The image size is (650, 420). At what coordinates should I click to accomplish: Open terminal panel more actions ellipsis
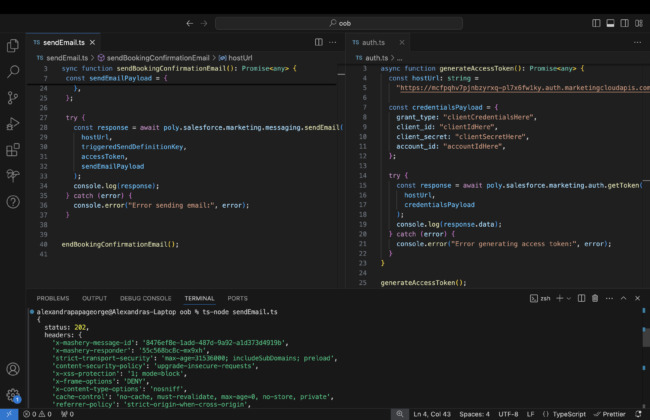(609, 299)
